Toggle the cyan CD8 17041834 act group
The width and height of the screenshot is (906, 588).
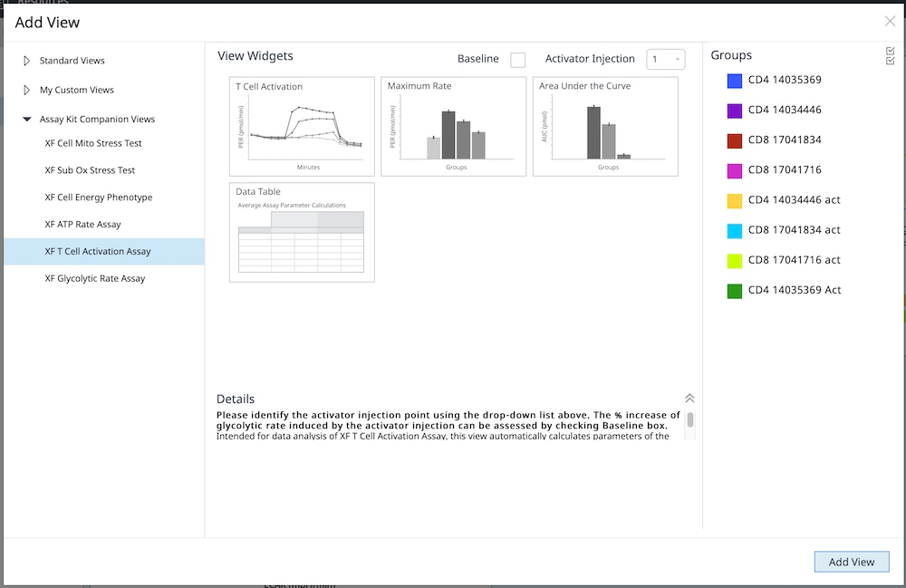click(735, 230)
